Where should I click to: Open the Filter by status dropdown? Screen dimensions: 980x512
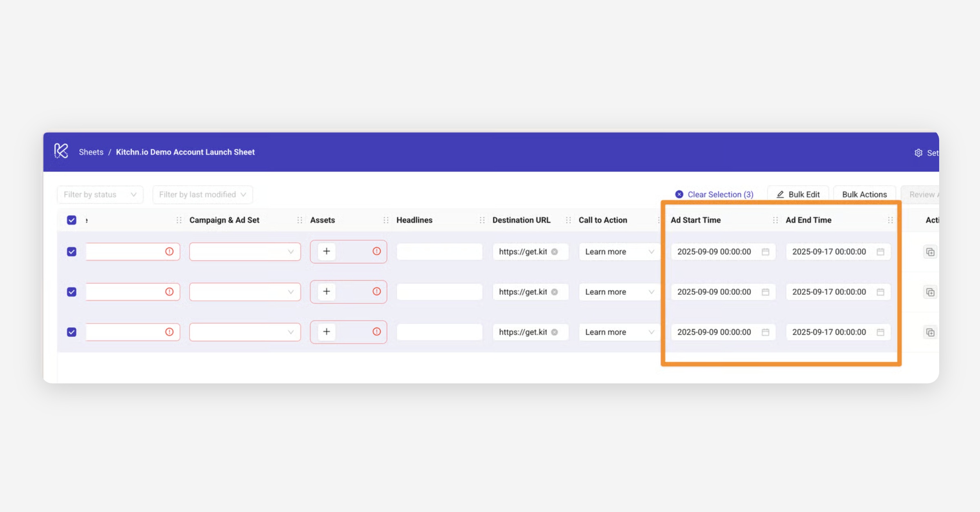(x=100, y=195)
